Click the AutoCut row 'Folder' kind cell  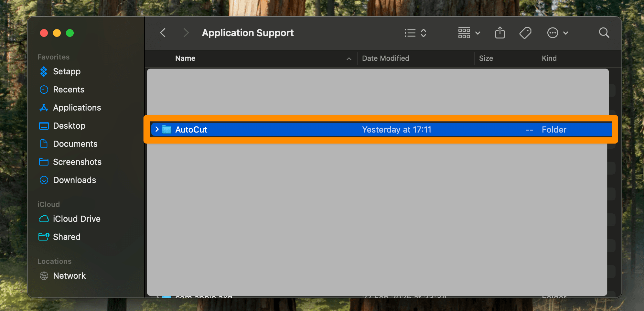[x=554, y=130]
